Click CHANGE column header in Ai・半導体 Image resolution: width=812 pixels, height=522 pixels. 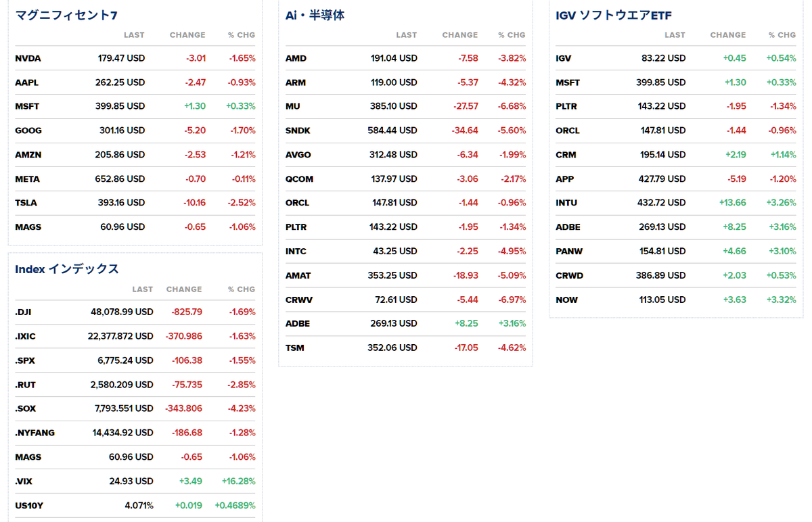click(460, 35)
